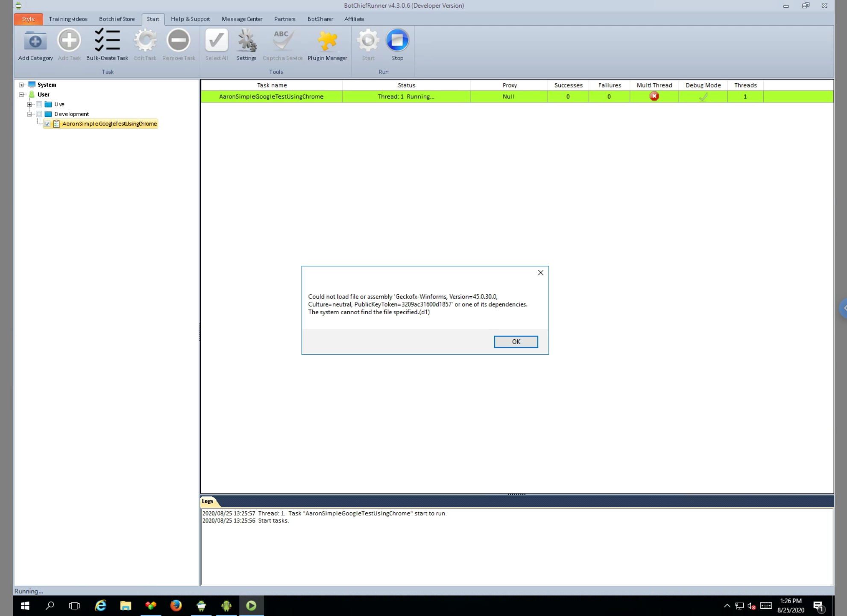The image size is (847, 616).
Task: Click the red Multi Thread status icon
Action: point(654,96)
